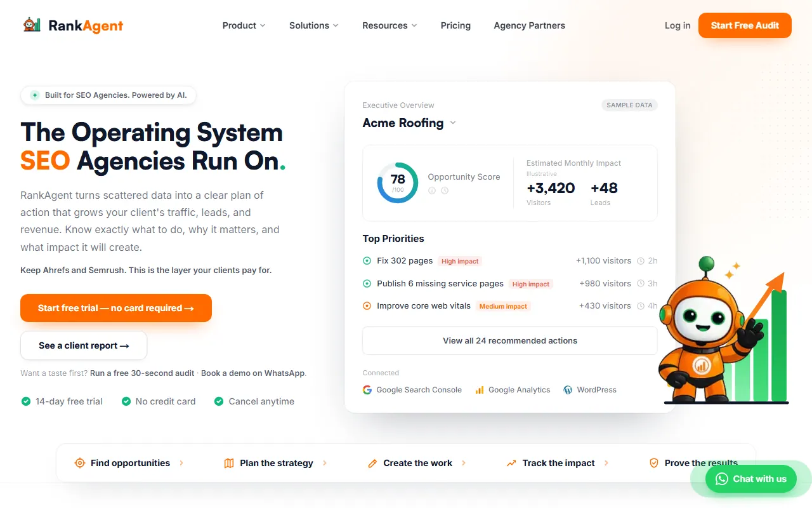812x508 pixels.
Task: View all 24 recommended actions
Action: (510, 340)
